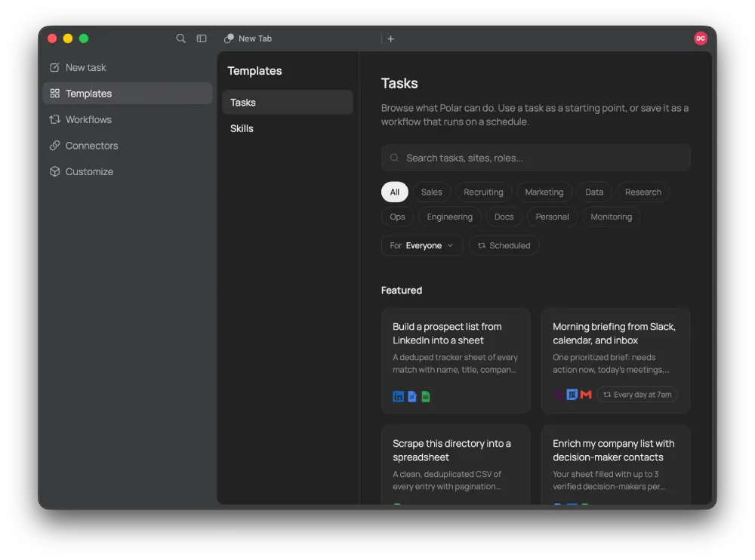This screenshot has height=560, width=755.
Task: Filter tasks by Ops
Action: 397,217
